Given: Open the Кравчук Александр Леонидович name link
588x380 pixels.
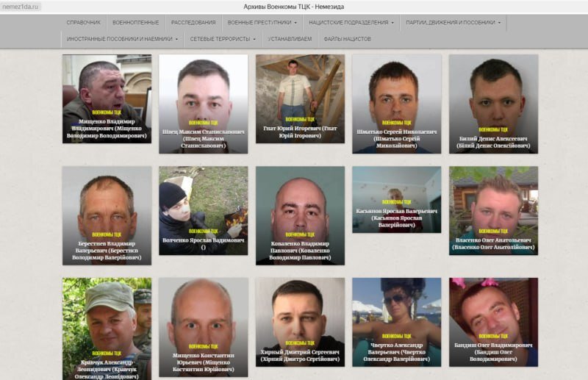Looking at the screenshot, I should click(107, 370).
